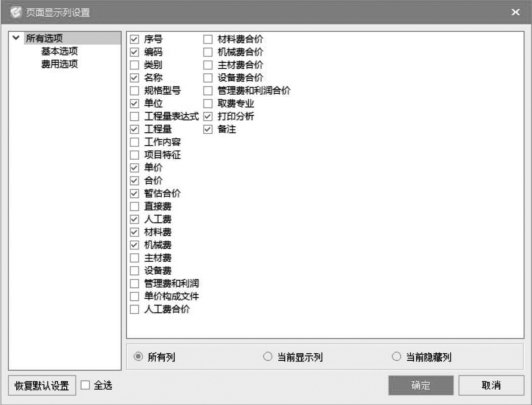Viewport: 532px width, 405px height.
Task: Enable the 类别 column checkbox
Action: point(134,65)
